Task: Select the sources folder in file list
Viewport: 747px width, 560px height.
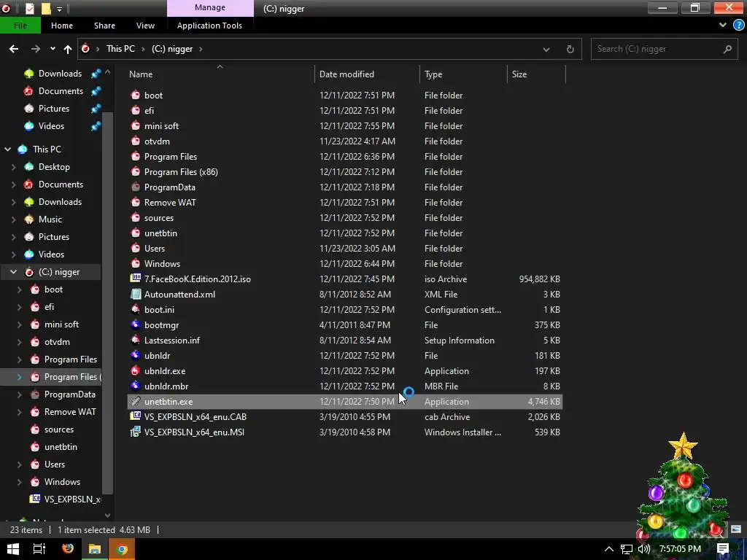Action: point(345,217)
